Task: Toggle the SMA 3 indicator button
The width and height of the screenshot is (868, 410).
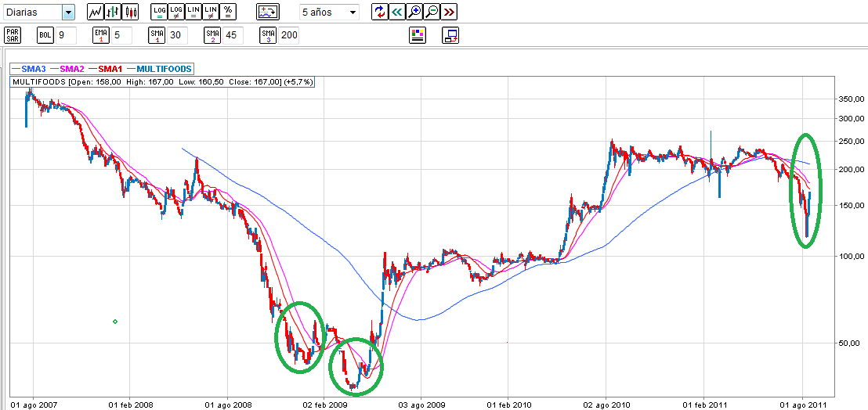Action: pyautogui.click(x=268, y=35)
